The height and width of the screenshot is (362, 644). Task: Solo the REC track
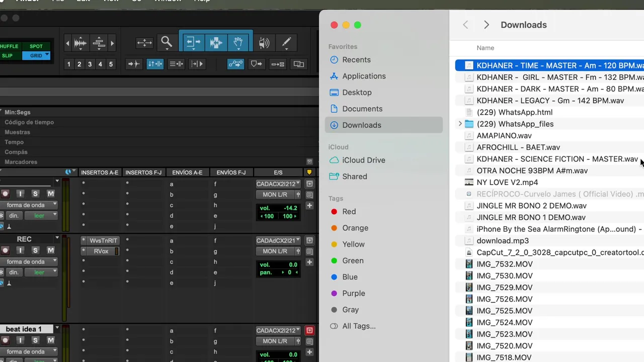[35, 250]
